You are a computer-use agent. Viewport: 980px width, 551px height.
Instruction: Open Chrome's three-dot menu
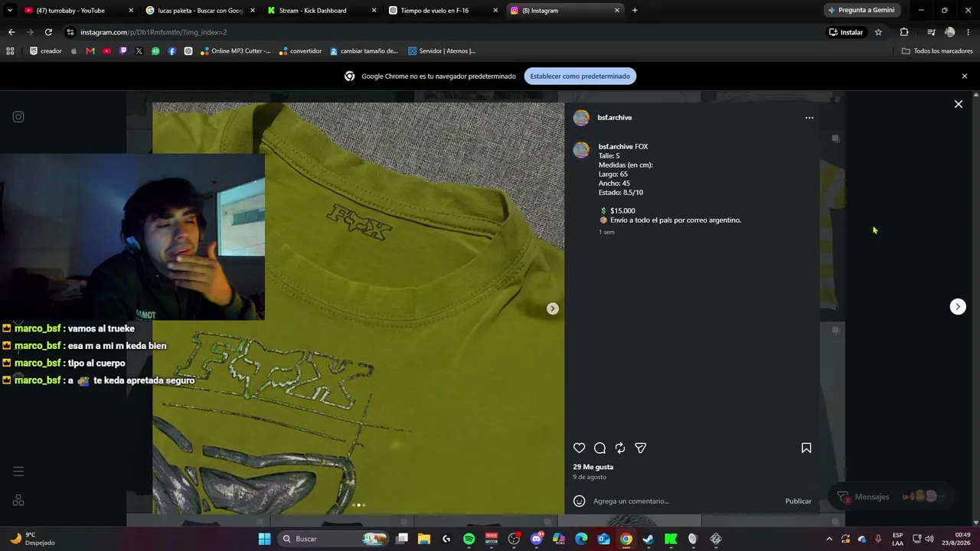(x=969, y=32)
